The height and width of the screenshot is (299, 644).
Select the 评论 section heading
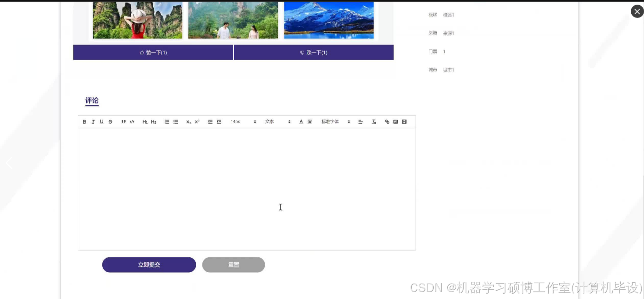pyautogui.click(x=92, y=101)
